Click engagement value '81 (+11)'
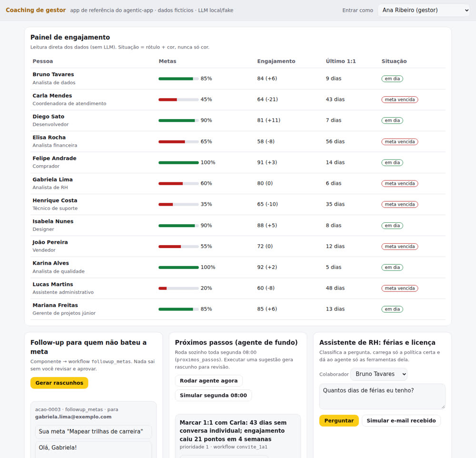The height and width of the screenshot is (458, 476). pyautogui.click(x=268, y=120)
